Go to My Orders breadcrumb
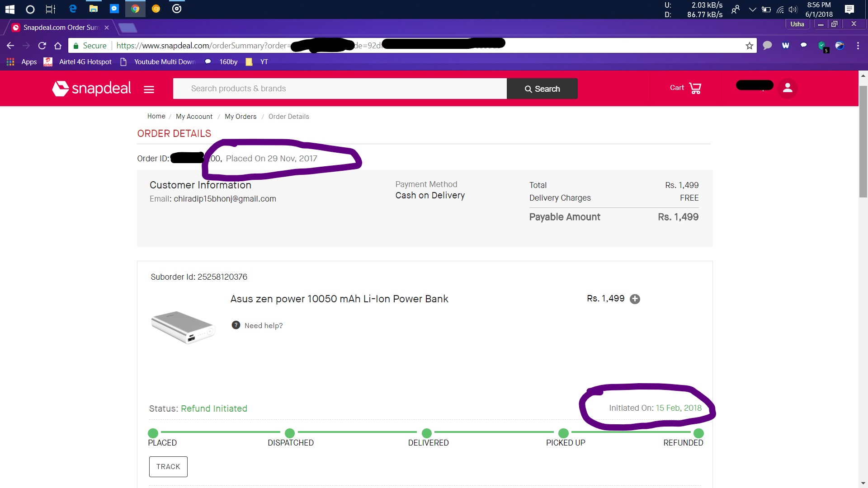868x488 pixels. click(241, 117)
